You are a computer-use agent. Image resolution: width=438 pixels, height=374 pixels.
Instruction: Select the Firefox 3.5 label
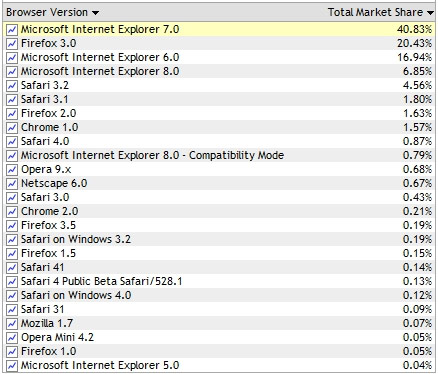pyautogui.click(x=48, y=225)
